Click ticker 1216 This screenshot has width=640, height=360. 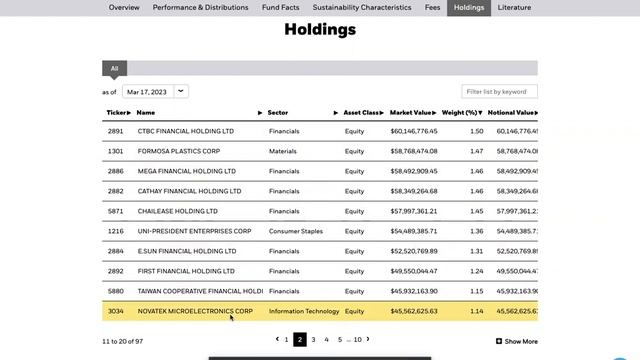[x=116, y=231]
